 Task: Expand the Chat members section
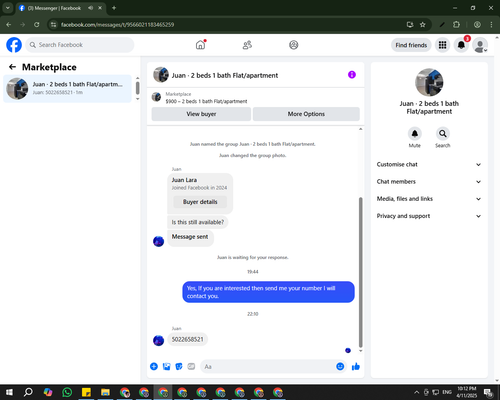click(x=429, y=182)
